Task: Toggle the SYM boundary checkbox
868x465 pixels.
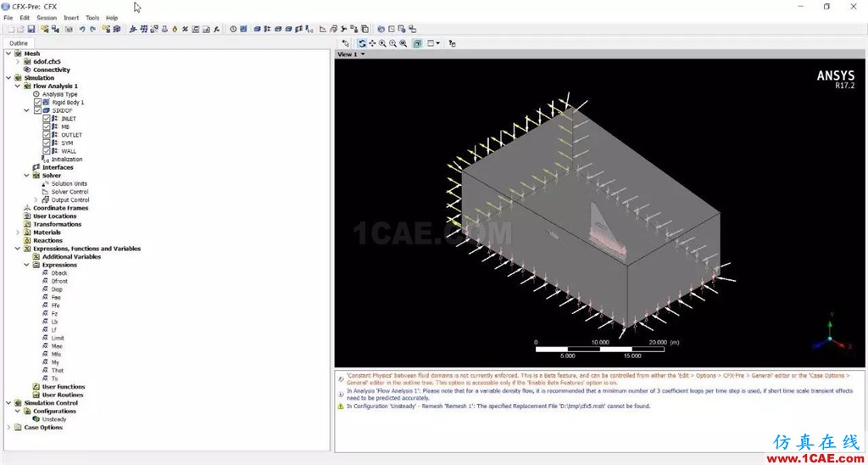Action: tap(47, 143)
